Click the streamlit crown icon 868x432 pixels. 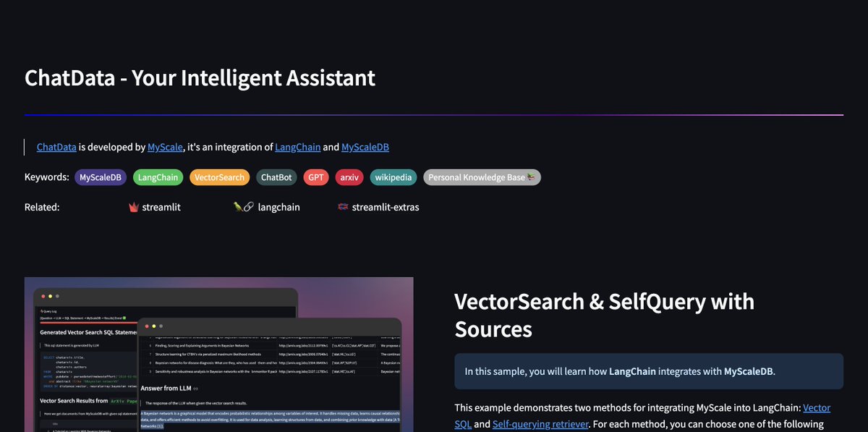pos(133,207)
